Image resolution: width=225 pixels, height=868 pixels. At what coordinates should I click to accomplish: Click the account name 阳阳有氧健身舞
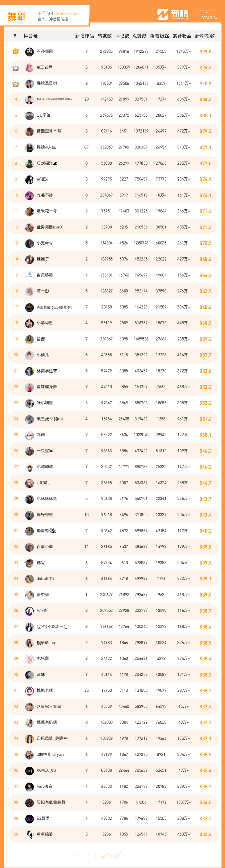51,802
